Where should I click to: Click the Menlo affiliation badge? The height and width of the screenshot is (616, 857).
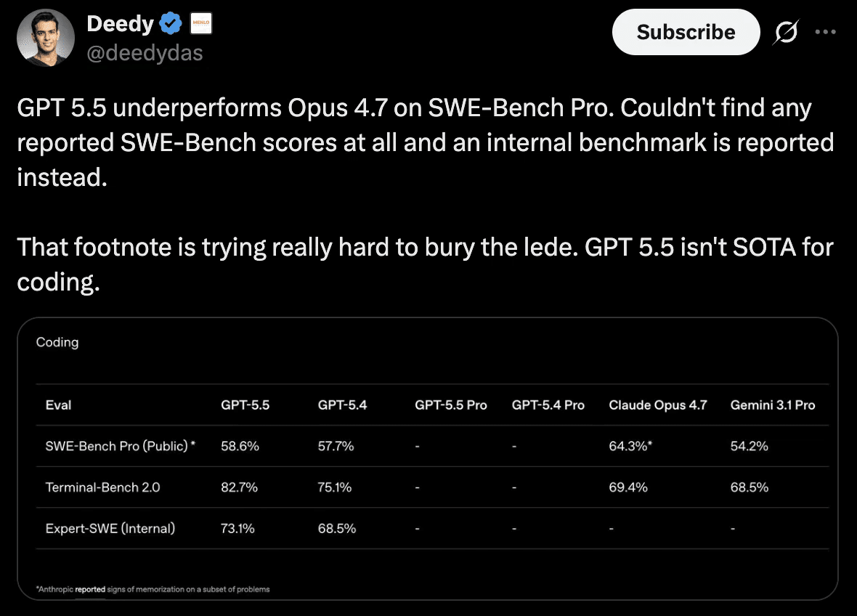pyautogui.click(x=200, y=25)
